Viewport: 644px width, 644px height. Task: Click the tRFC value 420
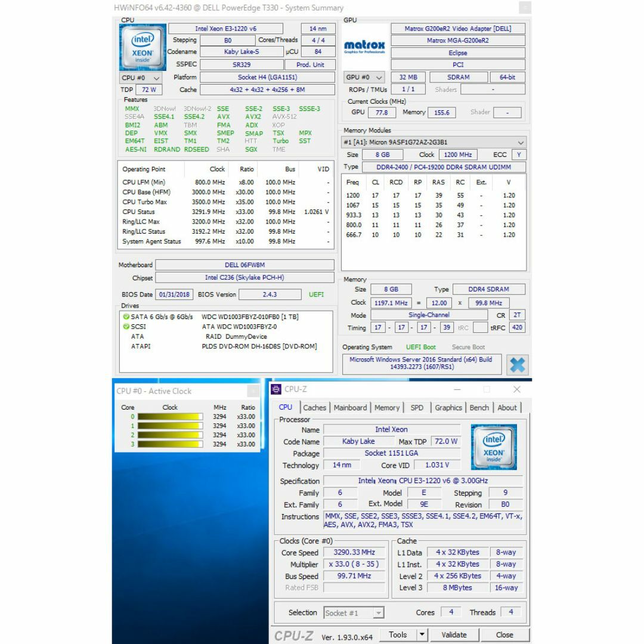pyautogui.click(x=517, y=327)
